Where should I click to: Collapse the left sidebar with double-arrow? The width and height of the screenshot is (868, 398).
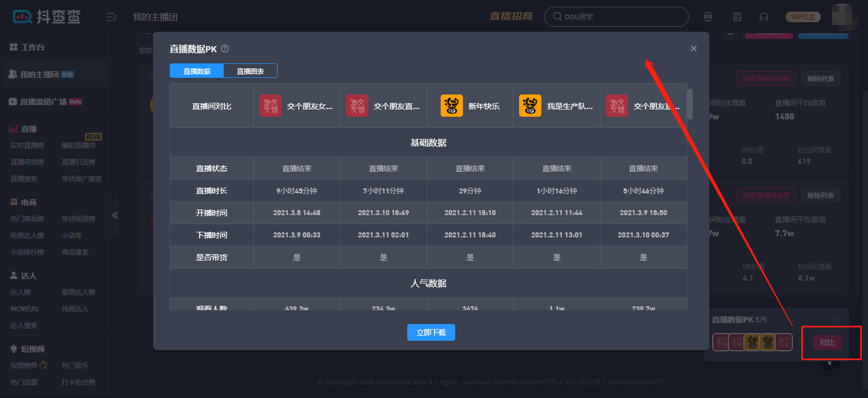[115, 216]
